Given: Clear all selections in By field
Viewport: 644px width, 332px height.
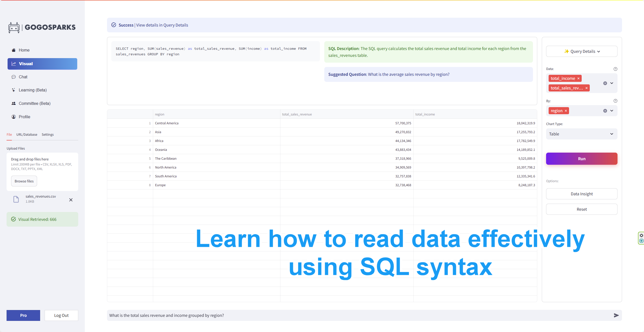Looking at the screenshot, I should [x=605, y=111].
